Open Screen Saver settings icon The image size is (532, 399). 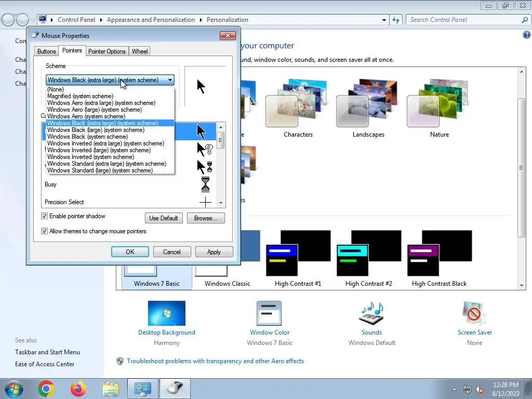[x=474, y=313]
